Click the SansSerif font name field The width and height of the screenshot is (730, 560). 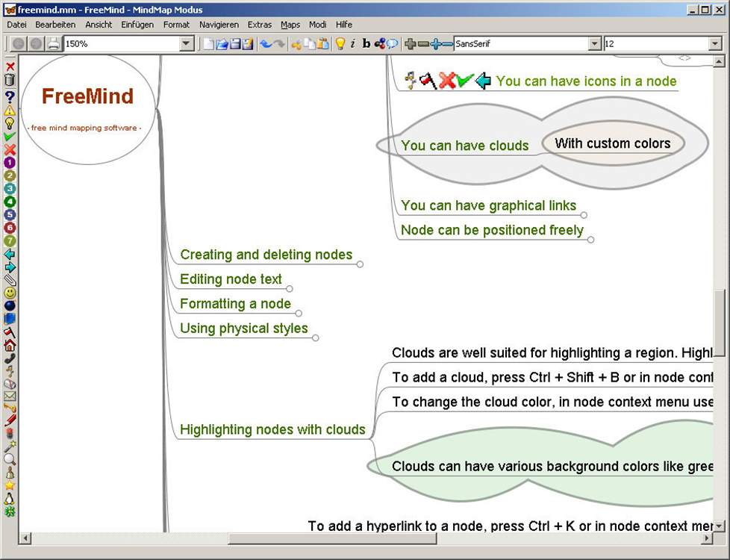pyautogui.click(x=522, y=44)
